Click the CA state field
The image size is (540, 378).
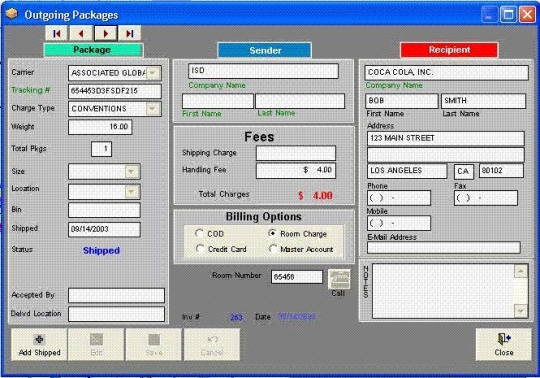[x=464, y=171]
